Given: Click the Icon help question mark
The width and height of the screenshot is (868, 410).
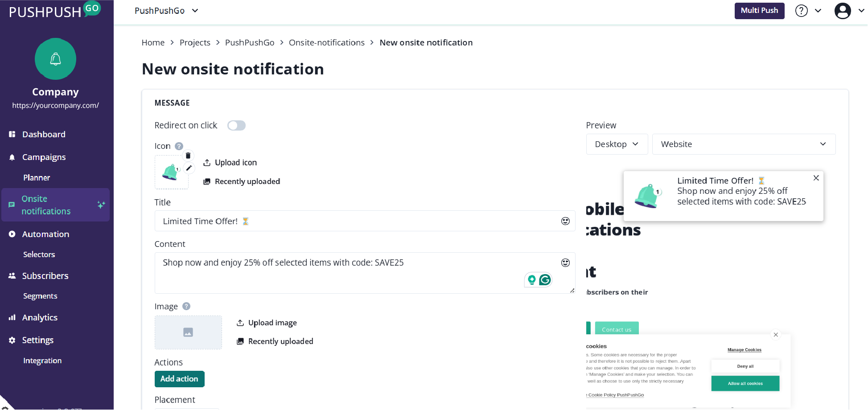Looking at the screenshot, I should [179, 146].
